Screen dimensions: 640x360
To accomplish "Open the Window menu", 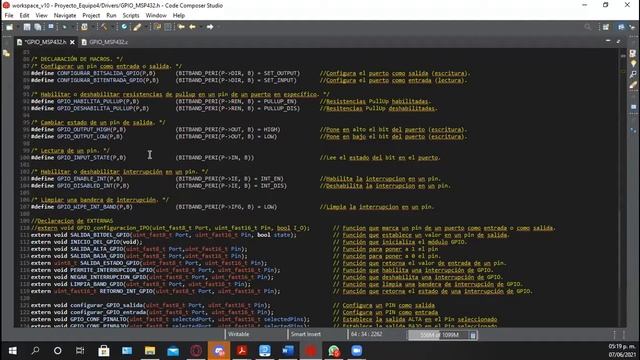I will 156,16.
